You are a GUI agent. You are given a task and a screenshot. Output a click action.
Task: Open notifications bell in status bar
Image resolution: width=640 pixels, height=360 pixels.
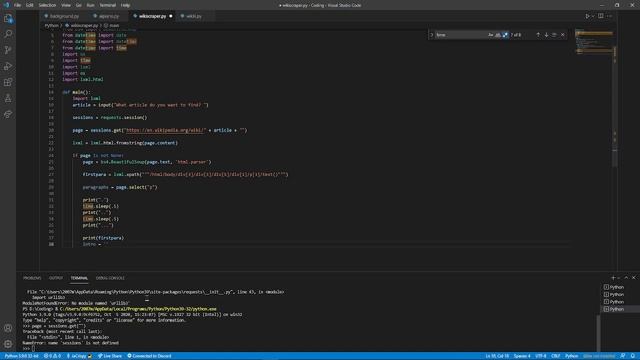click(633, 356)
